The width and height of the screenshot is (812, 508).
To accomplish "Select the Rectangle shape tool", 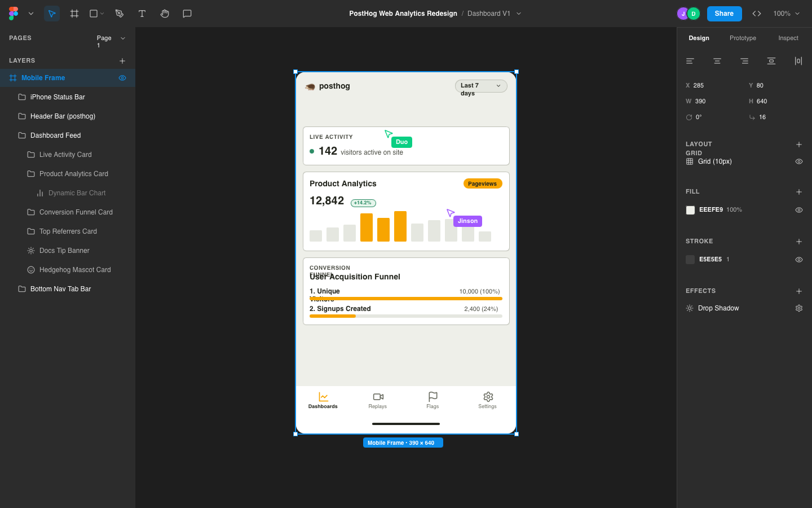I will click(x=94, y=14).
